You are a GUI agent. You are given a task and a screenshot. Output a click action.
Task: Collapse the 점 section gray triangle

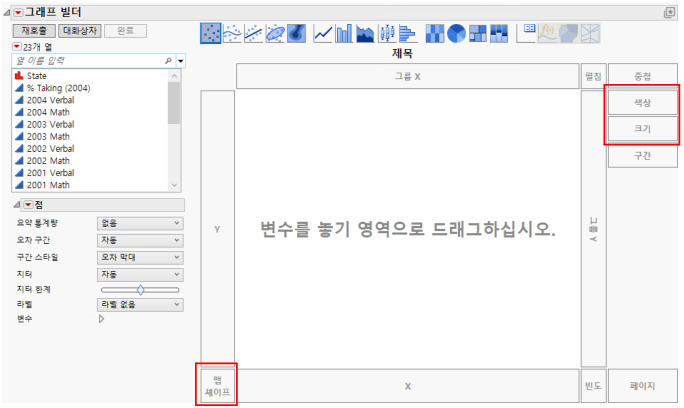pyautogui.click(x=17, y=204)
